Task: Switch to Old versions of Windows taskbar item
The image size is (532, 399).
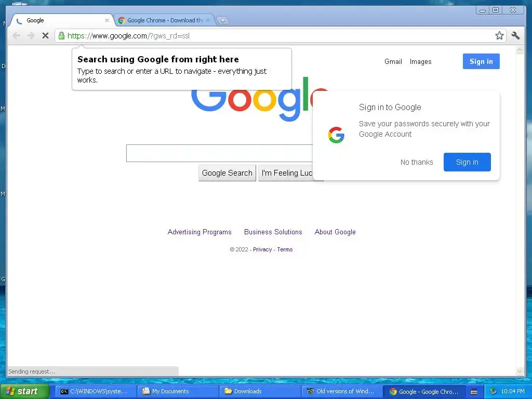Action: (x=342, y=391)
